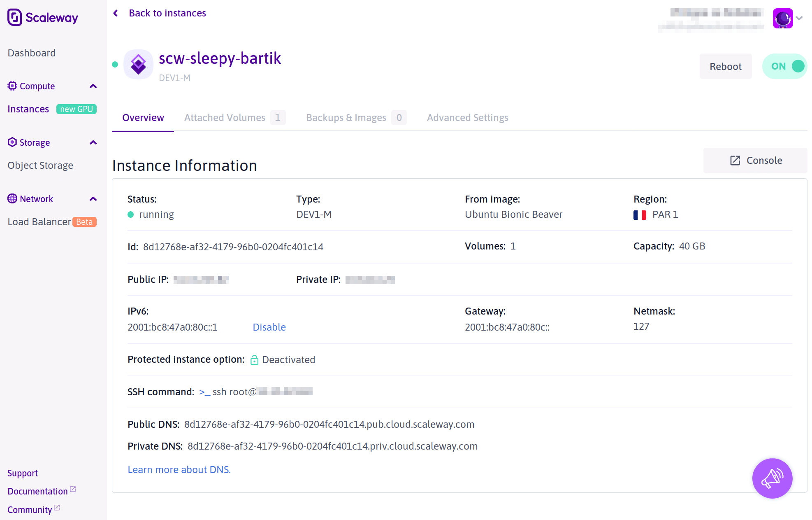Viewport: 812px width, 520px height.
Task: Click the scw-sleepy-bartik instance title
Action: tap(220, 58)
